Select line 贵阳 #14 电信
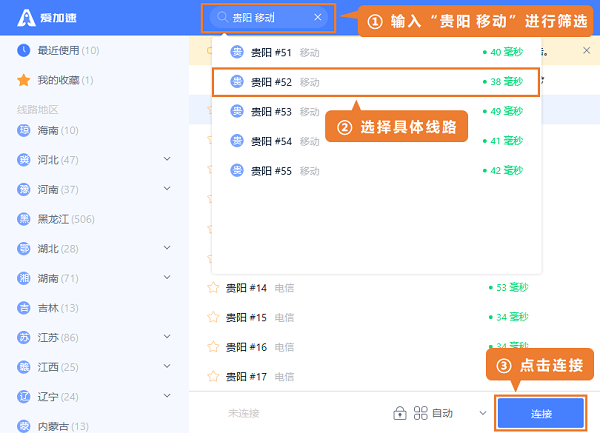This screenshot has height=433, width=600. pos(394,288)
